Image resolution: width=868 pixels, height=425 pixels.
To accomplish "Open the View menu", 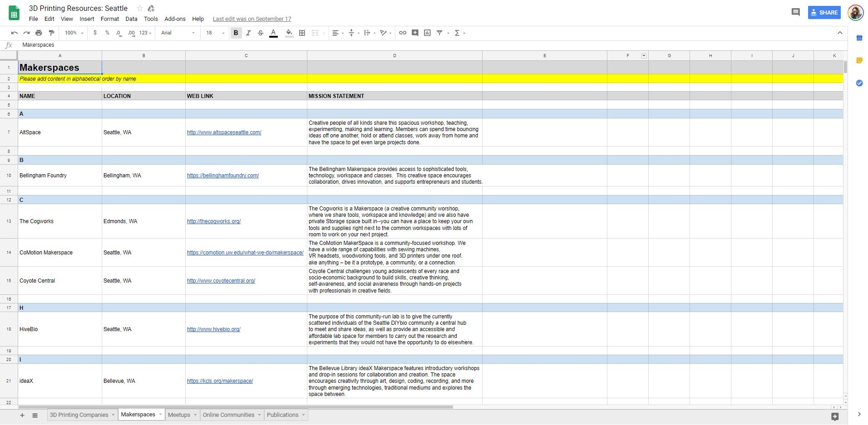I will tap(67, 19).
